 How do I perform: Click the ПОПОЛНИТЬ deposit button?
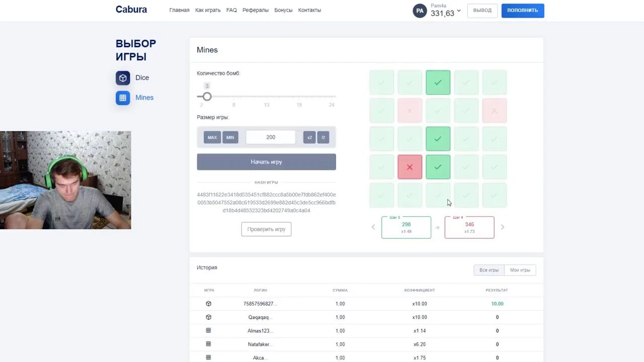(523, 11)
